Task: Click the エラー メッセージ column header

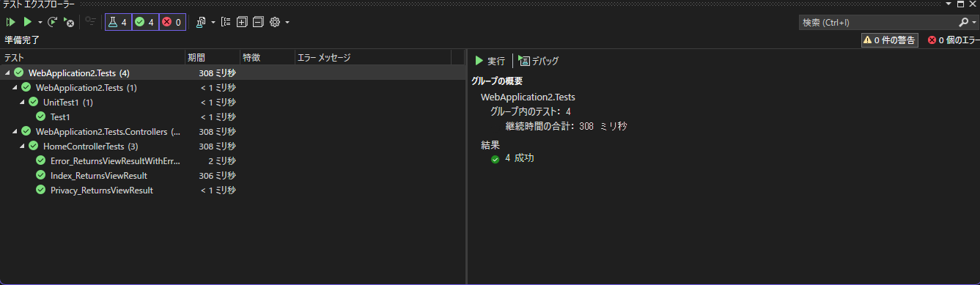Action: click(x=372, y=57)
